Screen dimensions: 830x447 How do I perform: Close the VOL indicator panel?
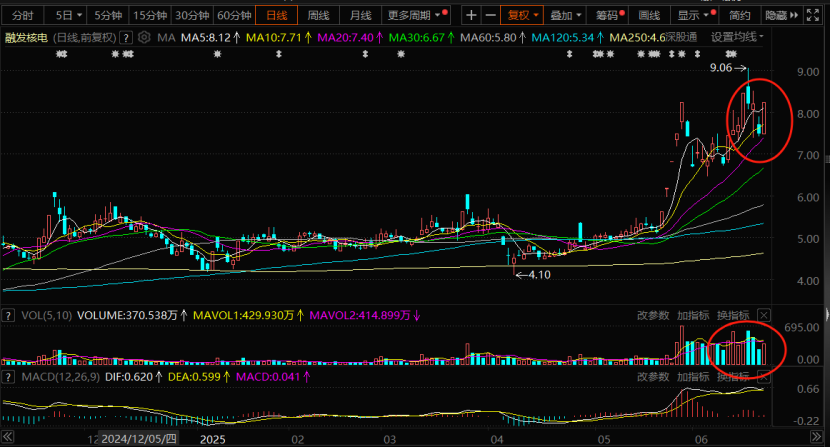click(x=764, y=315)
